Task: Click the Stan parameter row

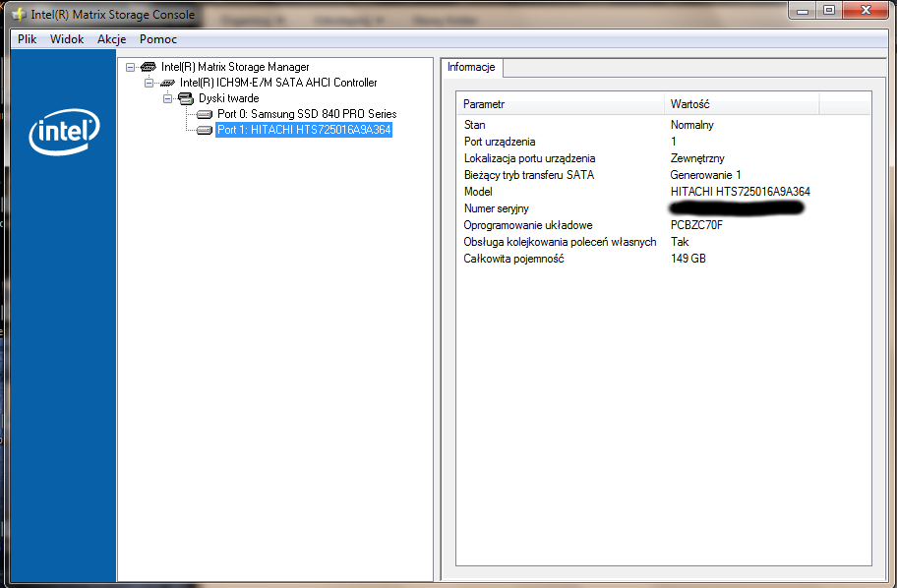Action: [x=664, y=125]
